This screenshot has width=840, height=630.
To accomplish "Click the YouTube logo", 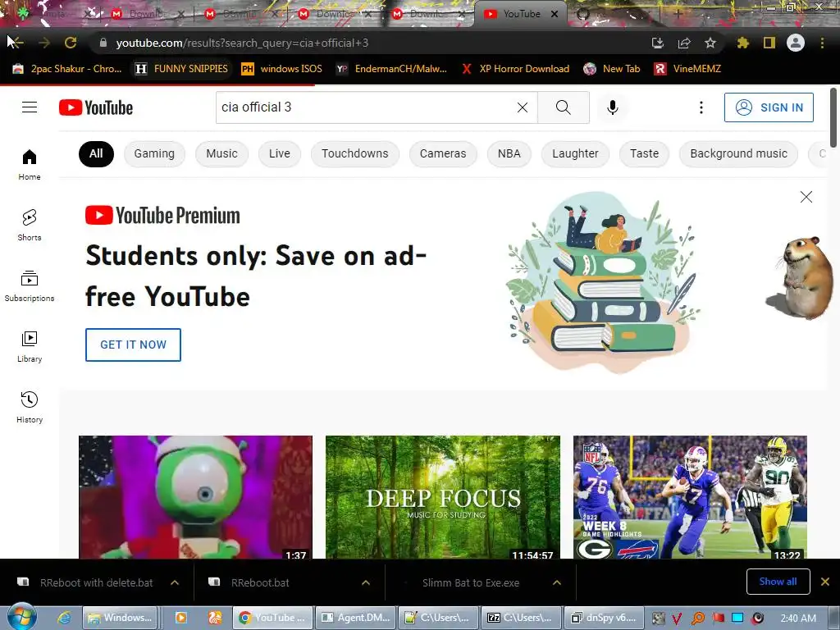I will point(96,107).
